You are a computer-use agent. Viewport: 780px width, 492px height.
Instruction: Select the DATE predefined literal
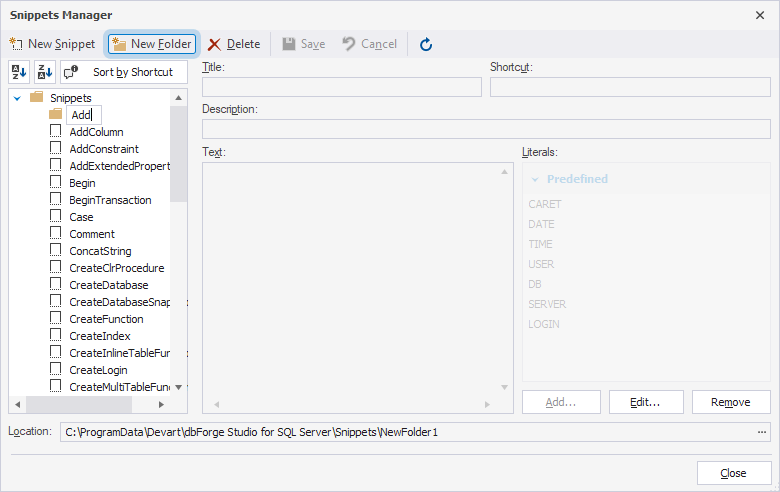pos(541,224)
